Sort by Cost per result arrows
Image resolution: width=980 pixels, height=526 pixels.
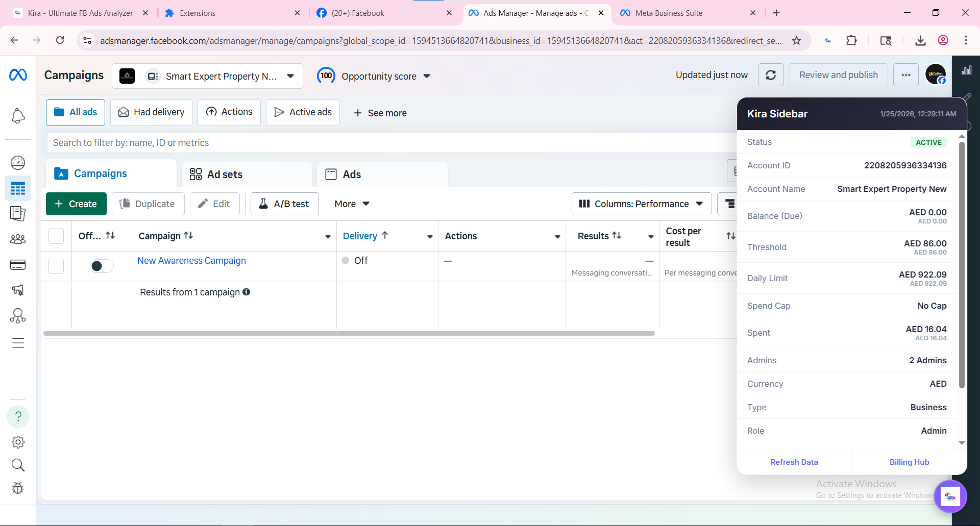pos(731,236)
